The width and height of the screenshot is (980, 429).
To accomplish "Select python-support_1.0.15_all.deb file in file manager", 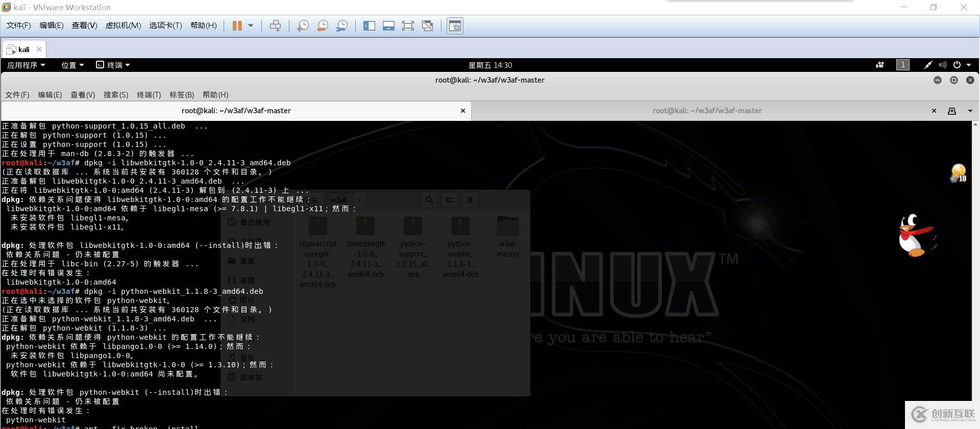I will pyautogui.click(x=413, y=247).
